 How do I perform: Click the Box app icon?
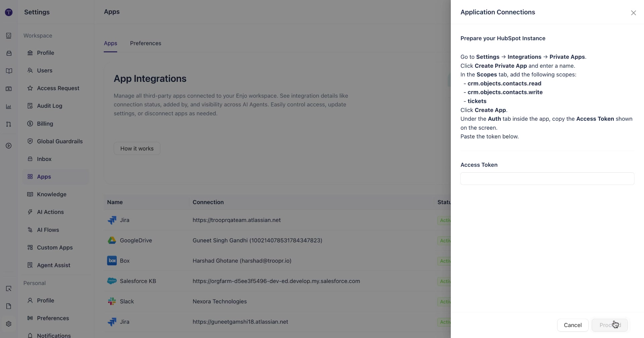pos(112,261)
